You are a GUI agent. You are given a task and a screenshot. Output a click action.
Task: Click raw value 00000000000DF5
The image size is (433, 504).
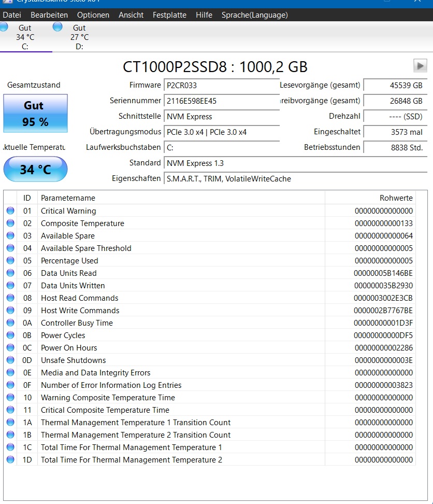point(383,335)
